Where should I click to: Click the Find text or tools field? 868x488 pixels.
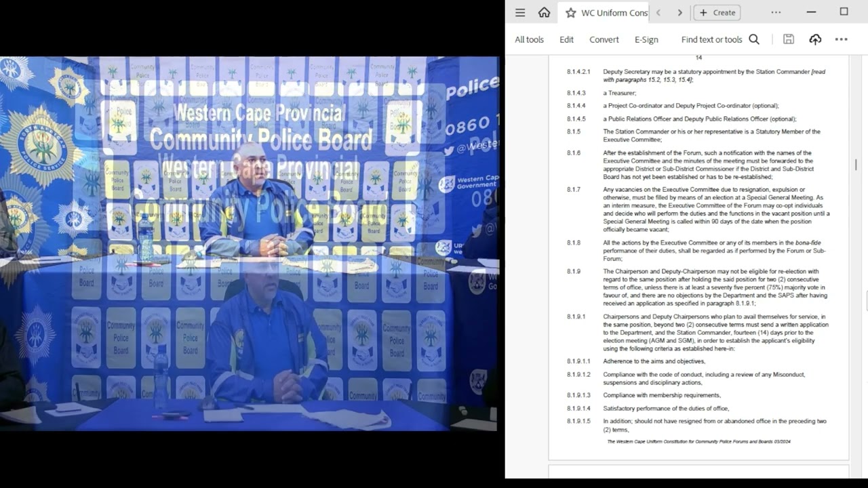(x=711, y=39)
